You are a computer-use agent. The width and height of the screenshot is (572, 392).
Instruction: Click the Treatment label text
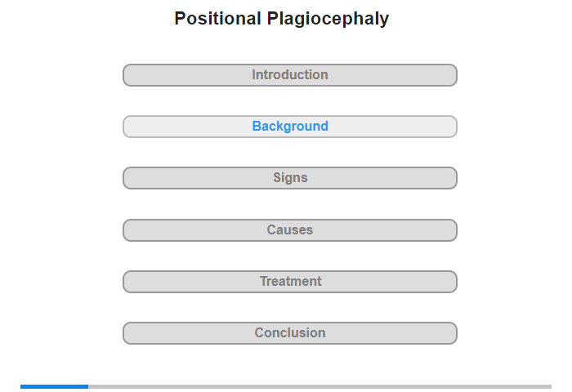coord(290,282)
